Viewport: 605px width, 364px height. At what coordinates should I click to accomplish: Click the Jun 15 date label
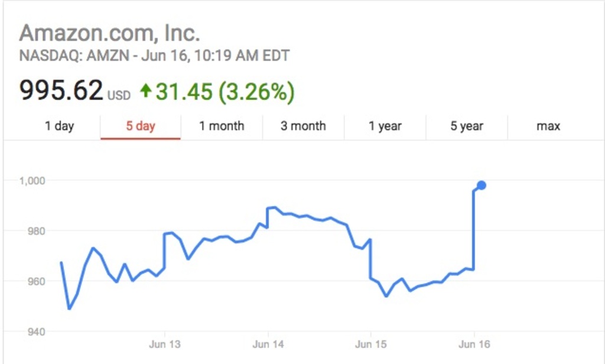coord(371,344)
